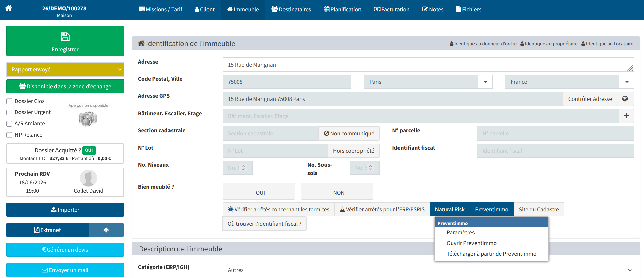The image size is (644, 278).
Task: Click Identique au Locataire shortcut
Action: [607, 44]
